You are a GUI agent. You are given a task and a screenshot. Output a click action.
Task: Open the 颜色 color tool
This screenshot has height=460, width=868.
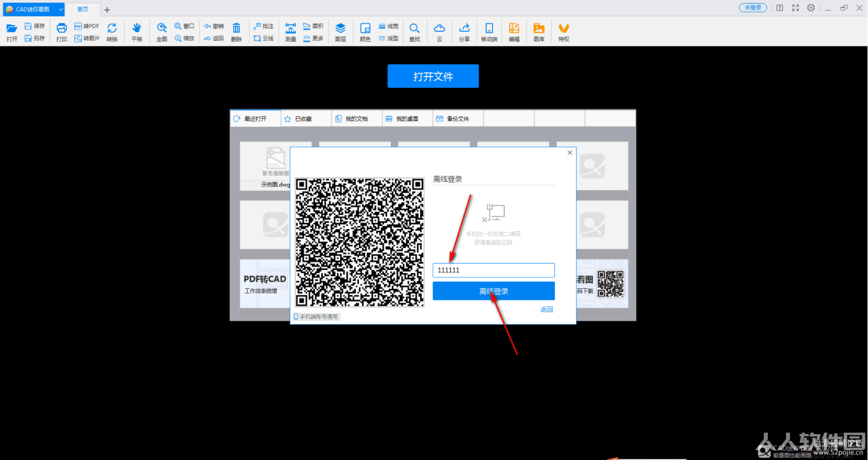point(365,32)
